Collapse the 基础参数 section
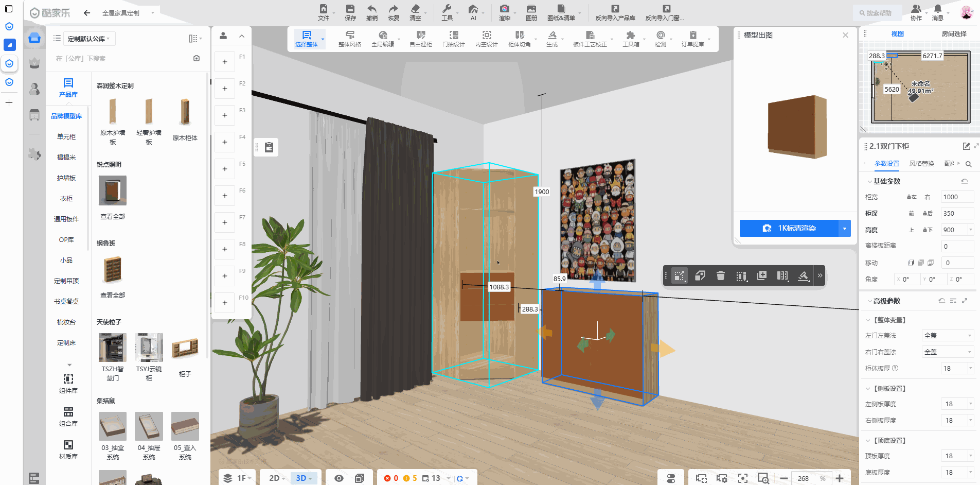This screenshot has height=485, width=980. [x=869, y=181]
